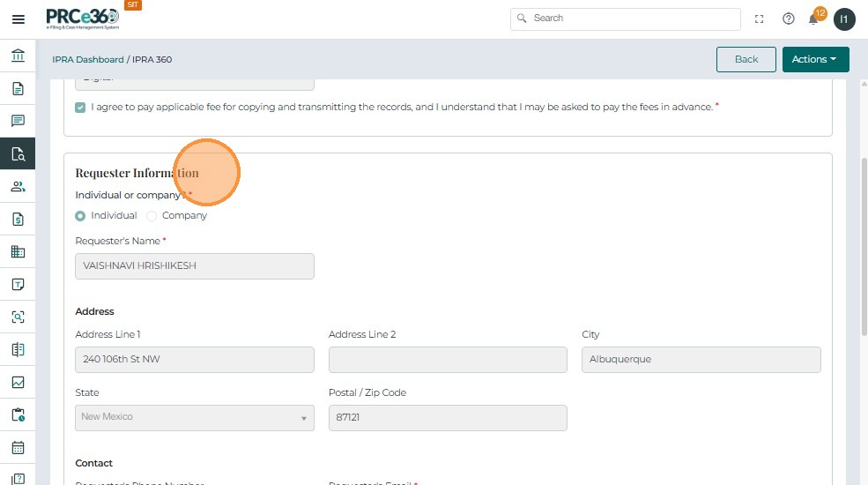The width and height of the screenshot is (868, 485).
Task: Open the user profile avatar menu
Action: click(x=844, y=19)
